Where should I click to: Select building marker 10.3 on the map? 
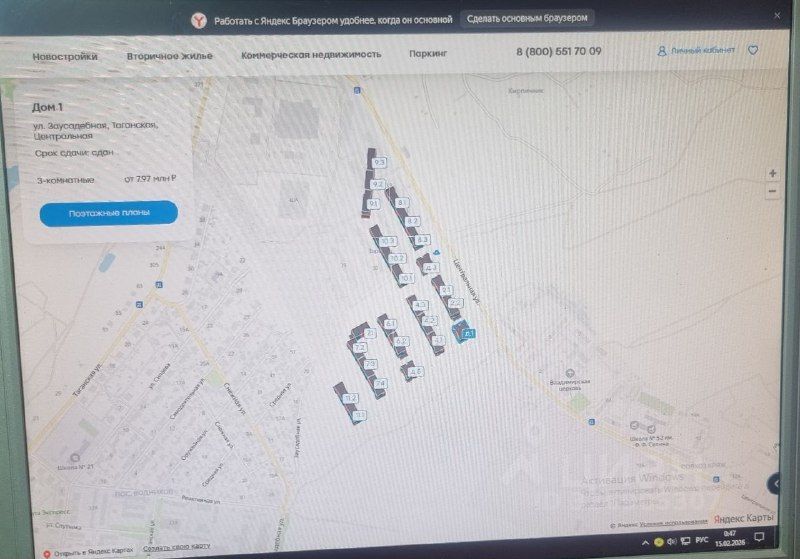coord(387,240)
